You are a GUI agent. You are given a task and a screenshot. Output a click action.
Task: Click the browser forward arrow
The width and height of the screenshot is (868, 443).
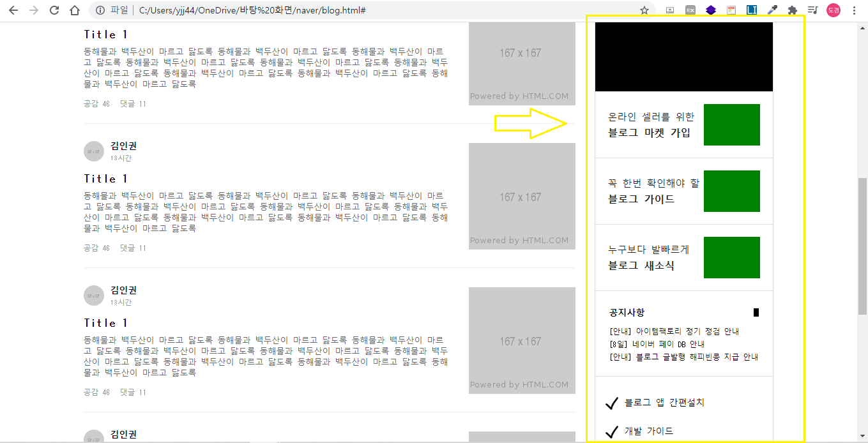click(34, 10)
